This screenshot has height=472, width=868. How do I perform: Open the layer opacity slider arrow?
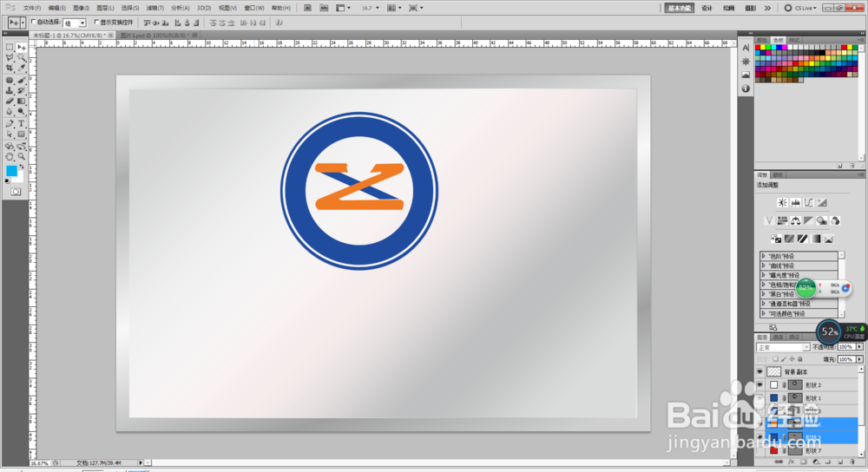[859, 347]
